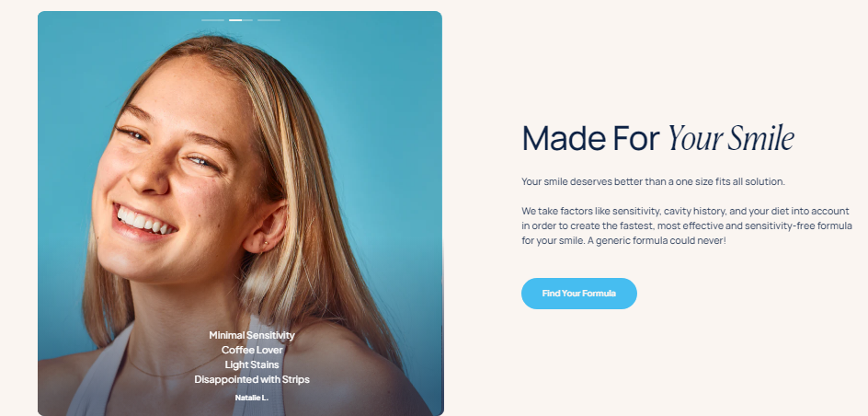Select the first carousel slide indicator
This screenshot has height=416, width=868.
click(x=212, y=20)
